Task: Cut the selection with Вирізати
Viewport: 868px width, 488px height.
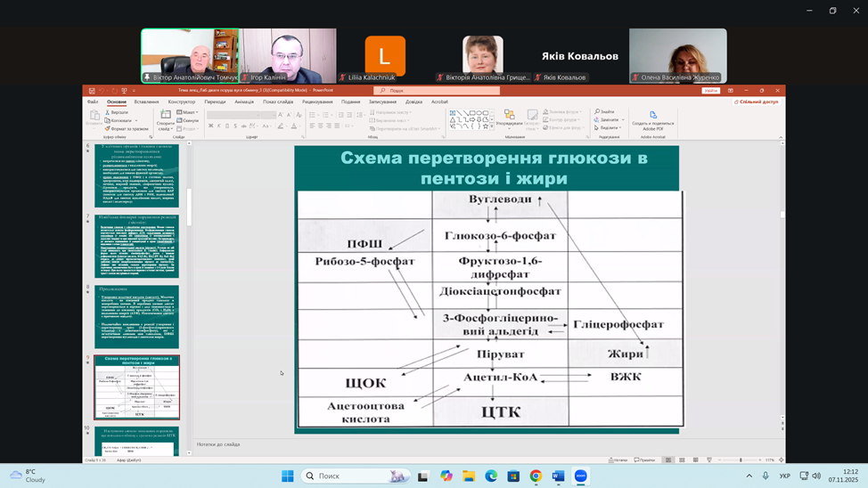Action: click(117, 112)
